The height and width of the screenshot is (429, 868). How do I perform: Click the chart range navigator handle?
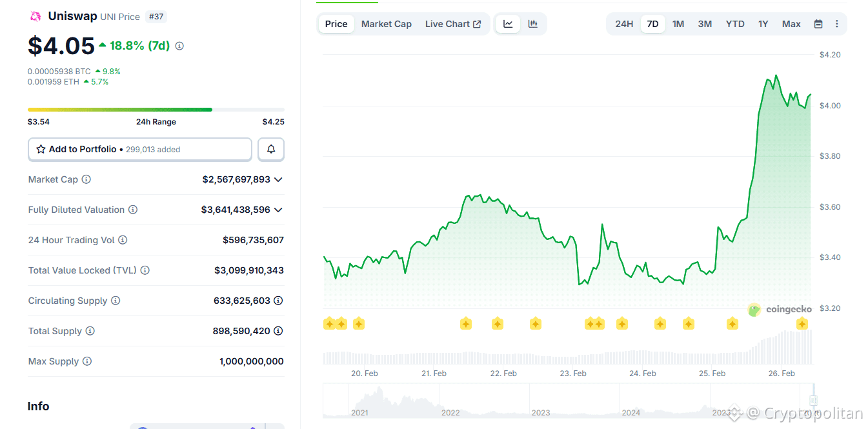(x=813, y=401)
